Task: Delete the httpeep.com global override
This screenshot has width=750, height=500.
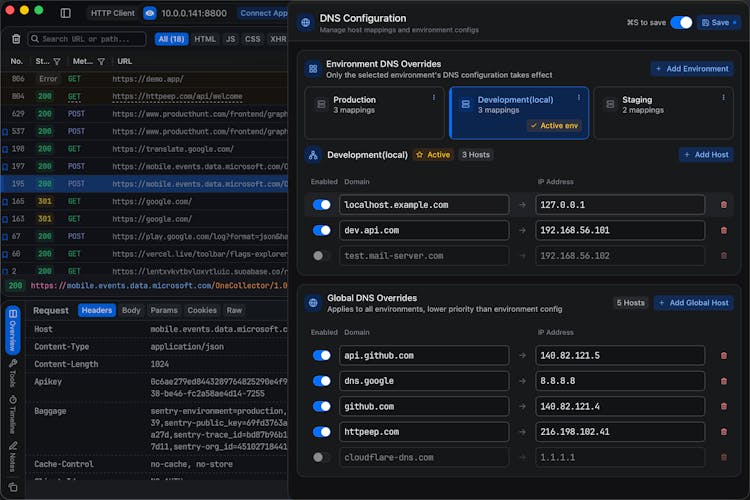Action: click(x=724, y=432)
